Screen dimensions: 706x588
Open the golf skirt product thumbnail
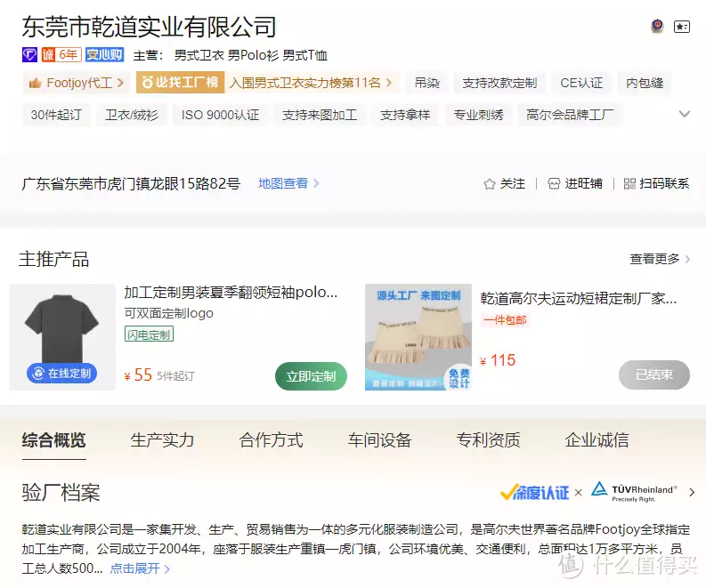418,337
